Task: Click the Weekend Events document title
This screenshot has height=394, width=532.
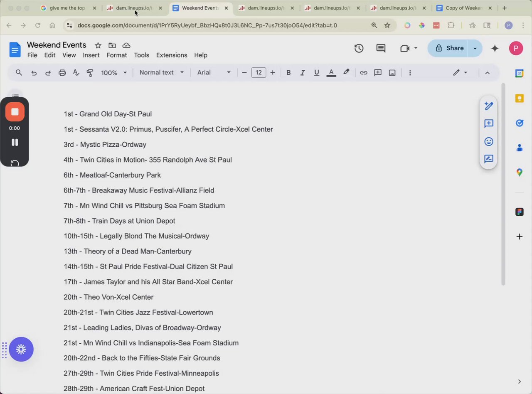Action: coord(57,45)
